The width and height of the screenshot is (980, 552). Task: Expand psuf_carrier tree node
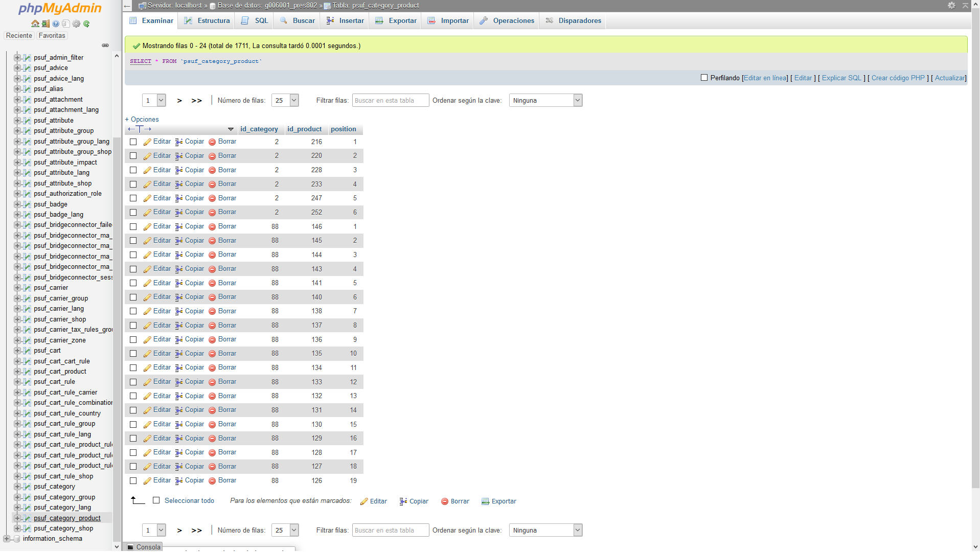click(x=17, y=288)
